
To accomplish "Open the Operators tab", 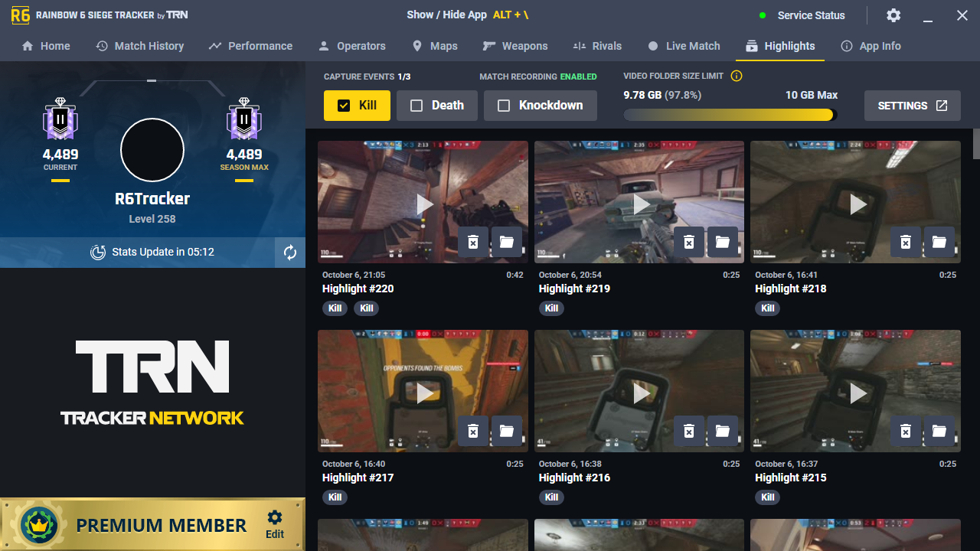I will click(x=352, y=46).
